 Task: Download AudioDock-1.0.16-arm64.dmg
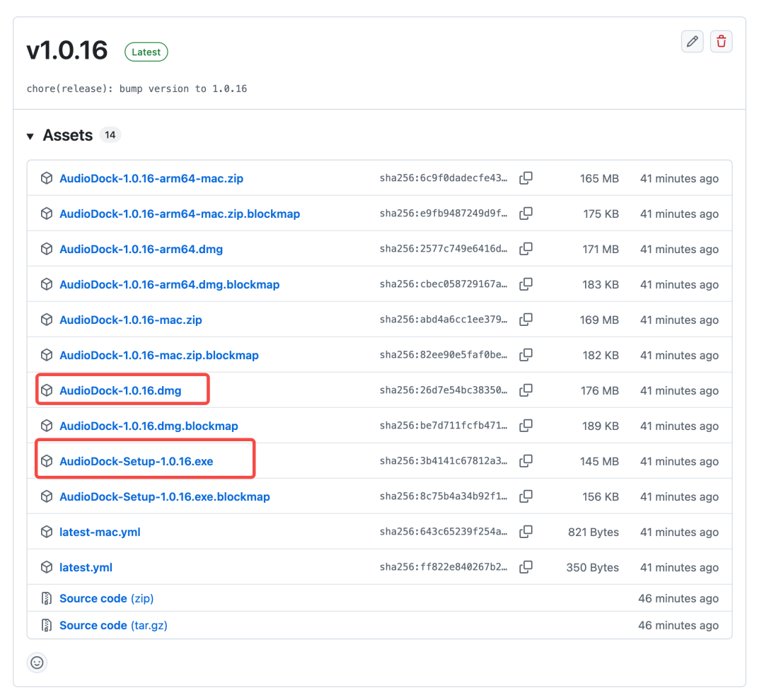click(141, 249)
